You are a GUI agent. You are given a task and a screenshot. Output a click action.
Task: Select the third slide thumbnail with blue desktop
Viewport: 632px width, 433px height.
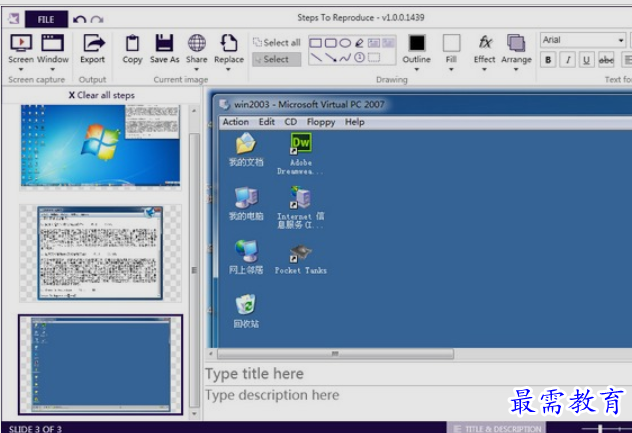(100, 364)
